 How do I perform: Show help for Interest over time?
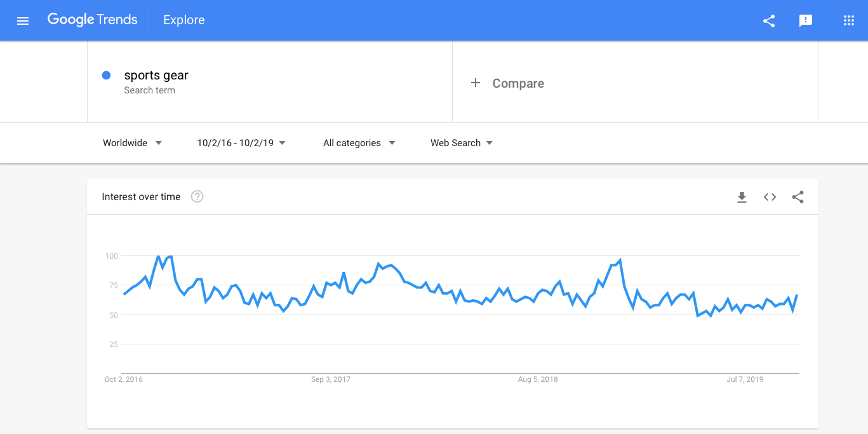197,197
